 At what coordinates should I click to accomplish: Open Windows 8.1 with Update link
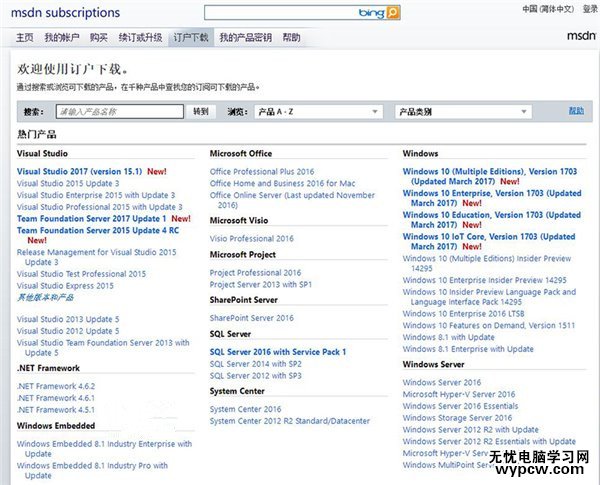pyautogui.click(x=448, y=337)
